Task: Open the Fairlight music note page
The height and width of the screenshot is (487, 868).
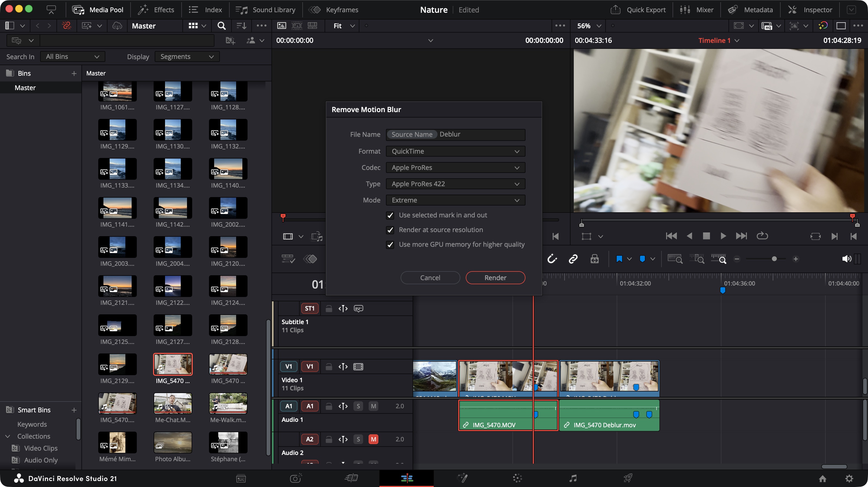Action: (573, 478)
